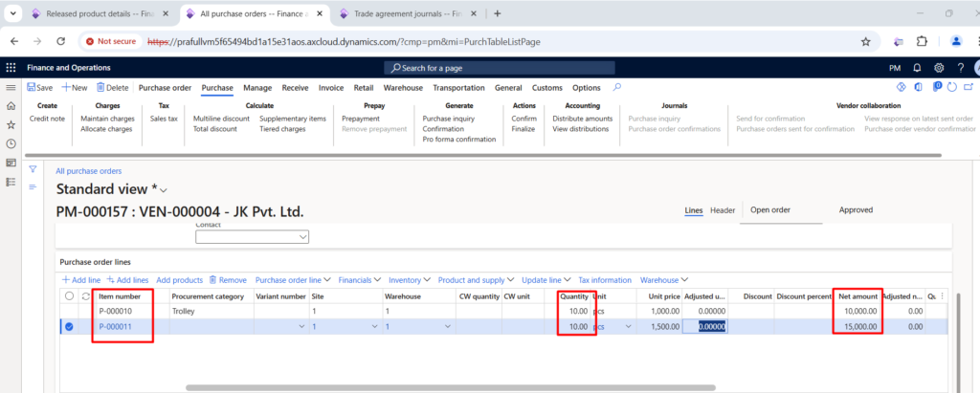Click Add line button

(x=81, y=280)
